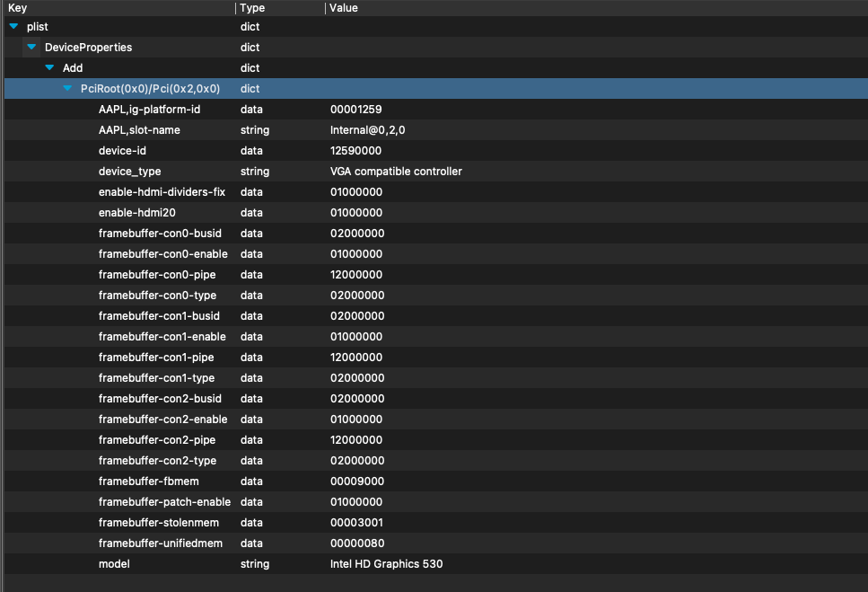Image resolution: width=868 pixels, height=592 pixels.
Task: Select framebuffer-fbmem key
Action: tap(148, 482)
